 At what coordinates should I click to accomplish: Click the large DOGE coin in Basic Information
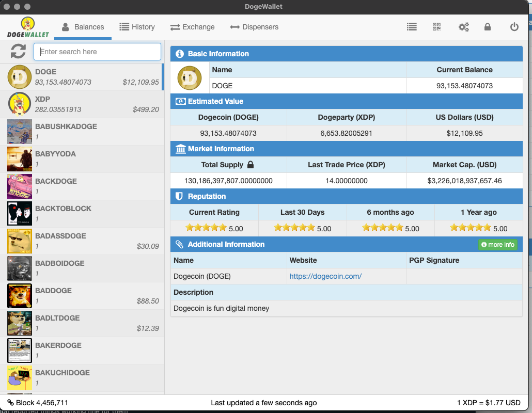[190, 77]
